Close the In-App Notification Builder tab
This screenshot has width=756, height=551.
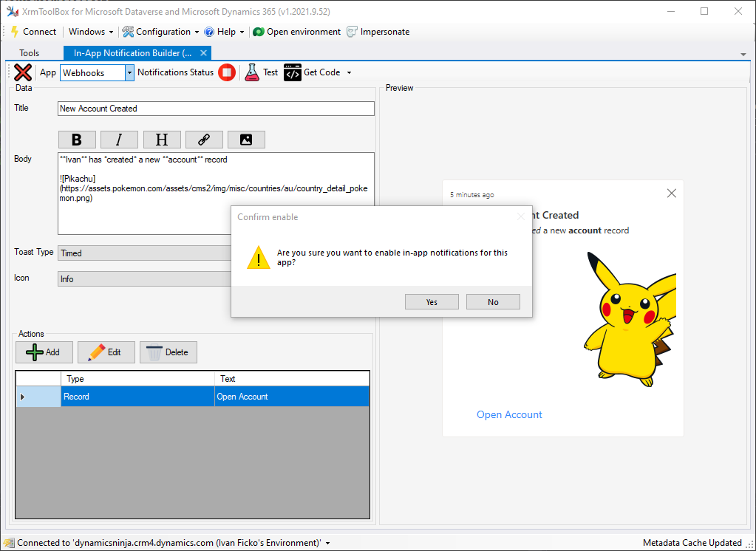[203, 53]
